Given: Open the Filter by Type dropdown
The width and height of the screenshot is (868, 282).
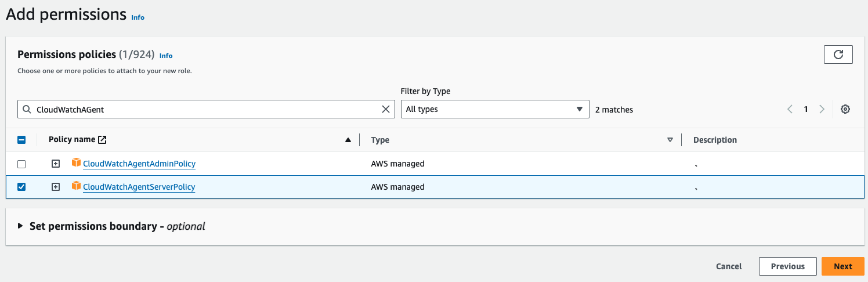Looking at the screenshot, I should click(495, 109).
